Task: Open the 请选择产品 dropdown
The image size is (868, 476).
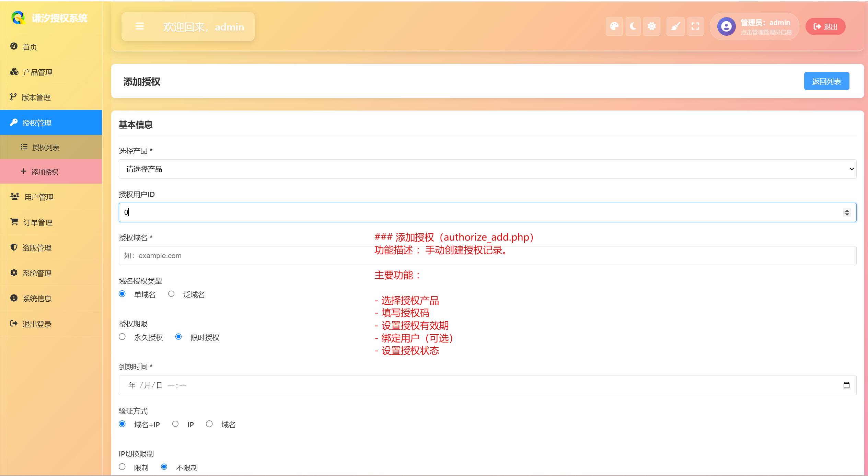Action: 487,169
